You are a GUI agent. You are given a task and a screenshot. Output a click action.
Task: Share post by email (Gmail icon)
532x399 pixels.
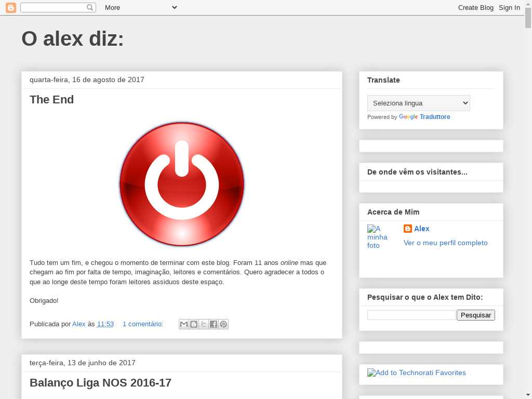[x=184, y=324]
